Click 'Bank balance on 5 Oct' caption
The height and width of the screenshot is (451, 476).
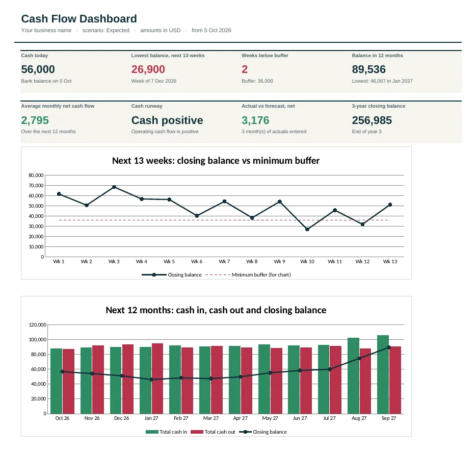click(46, 81)
